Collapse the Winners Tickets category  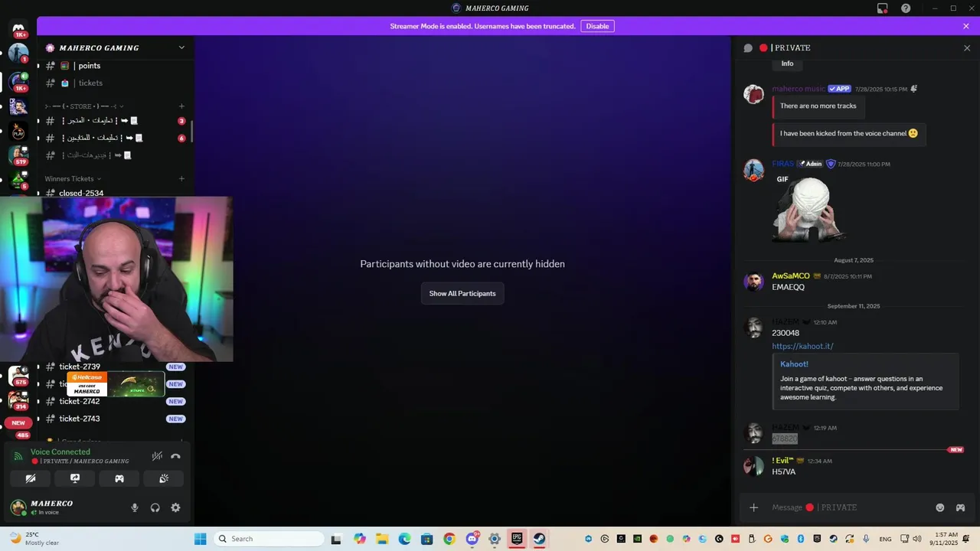coord(73,178)
